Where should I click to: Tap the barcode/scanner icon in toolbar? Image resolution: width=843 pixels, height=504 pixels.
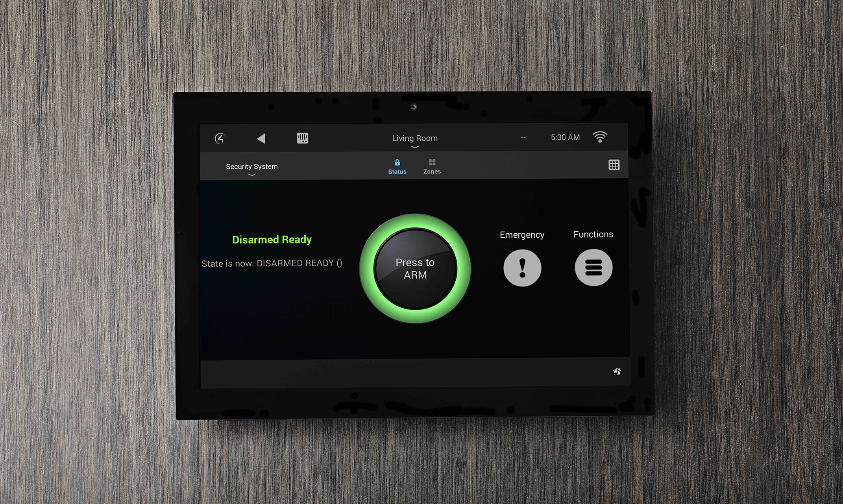click(303, 138)
